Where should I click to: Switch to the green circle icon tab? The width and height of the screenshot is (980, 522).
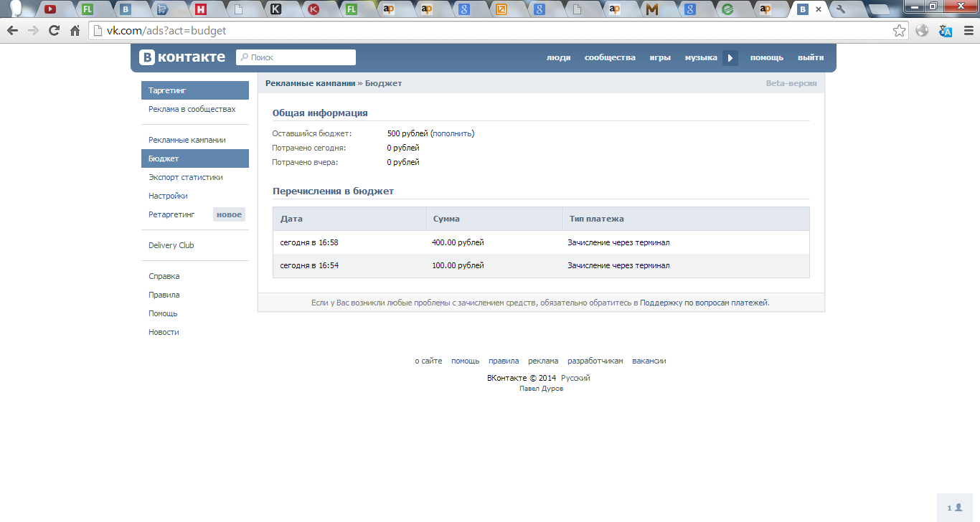[727, 9]
